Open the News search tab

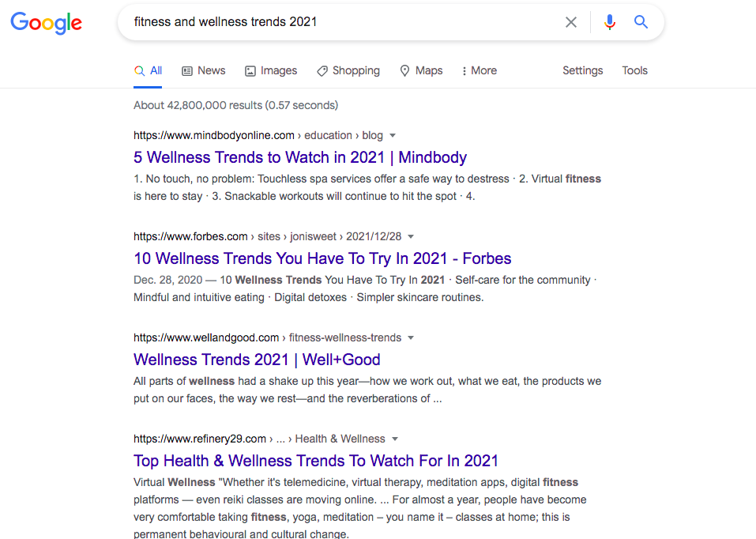click(204, 71)
